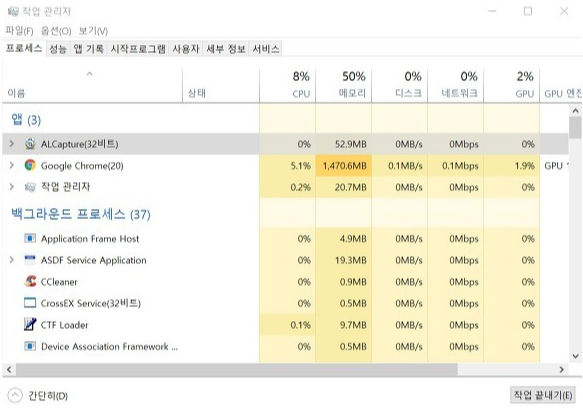
Task: Select the CrossEX Service(32비트) row name
Action: coord(91,303)
